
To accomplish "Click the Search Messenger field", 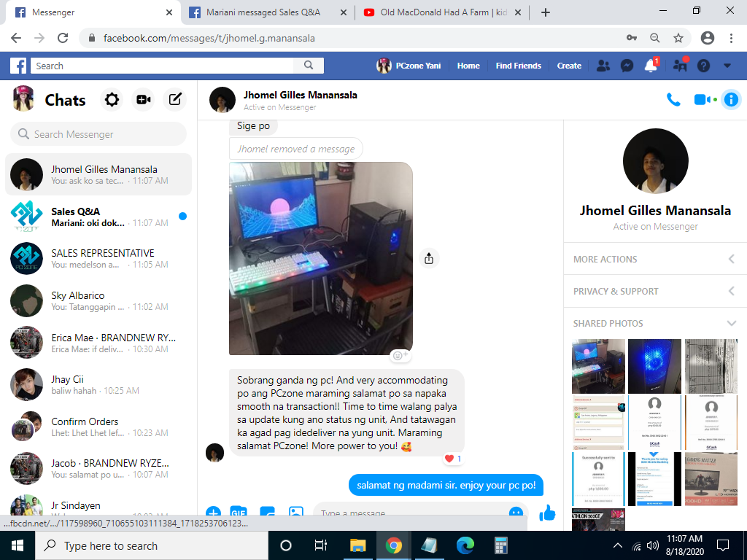I will pos(98,134).
